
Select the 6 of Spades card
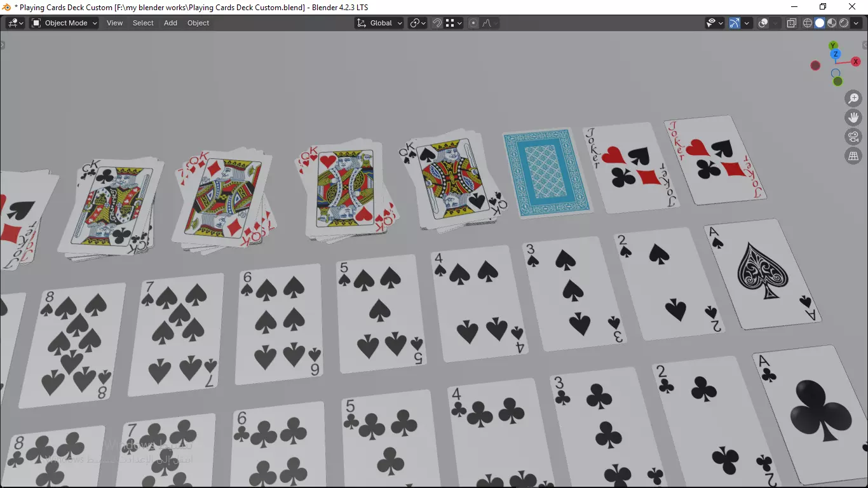pos(280,324)
